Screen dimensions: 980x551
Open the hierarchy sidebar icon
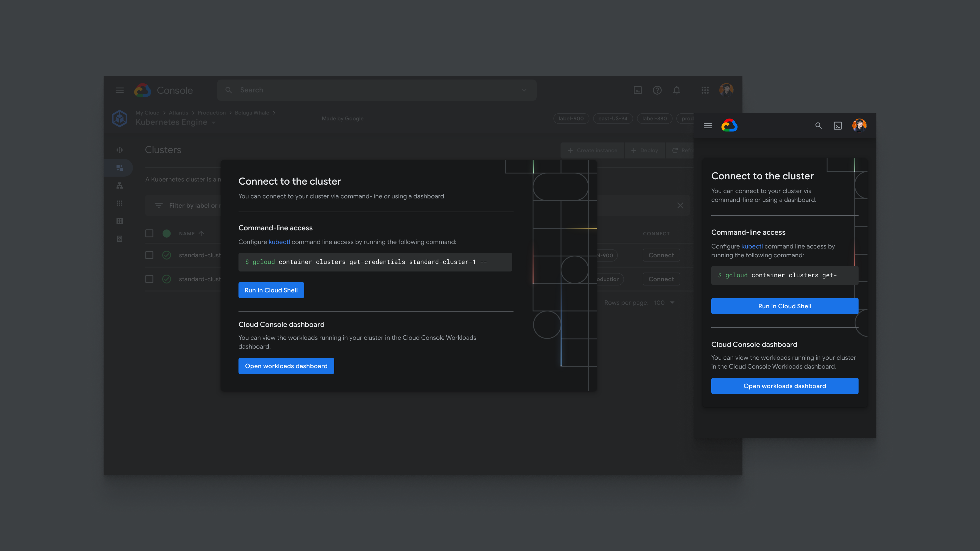120,186
